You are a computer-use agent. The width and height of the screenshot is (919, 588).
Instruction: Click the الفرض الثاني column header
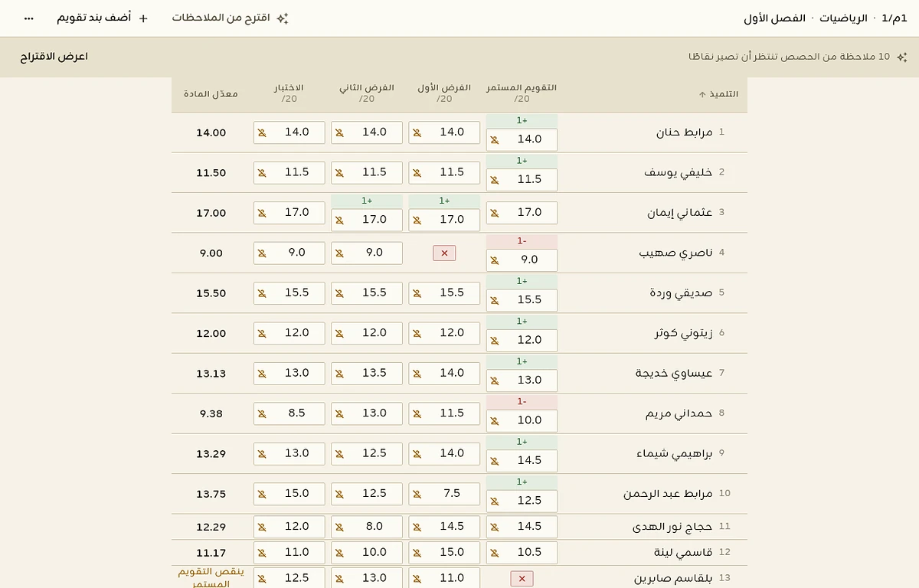pyautogui.click(x=367, y=93)
